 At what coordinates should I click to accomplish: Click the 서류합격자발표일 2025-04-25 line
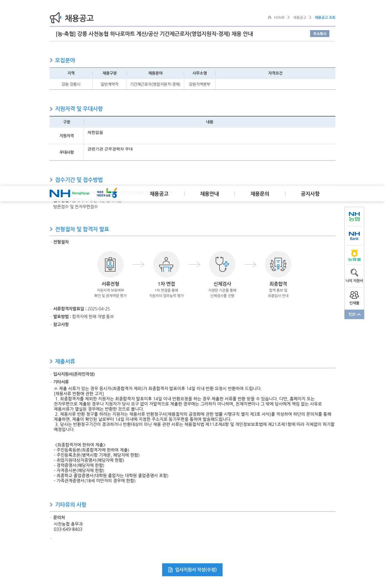click(82, 309)
